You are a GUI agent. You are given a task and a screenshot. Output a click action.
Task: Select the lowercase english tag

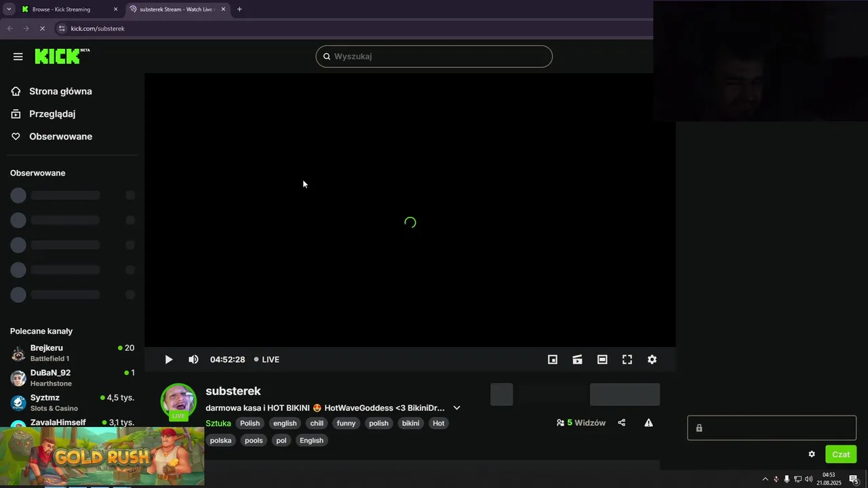[285, 424]
